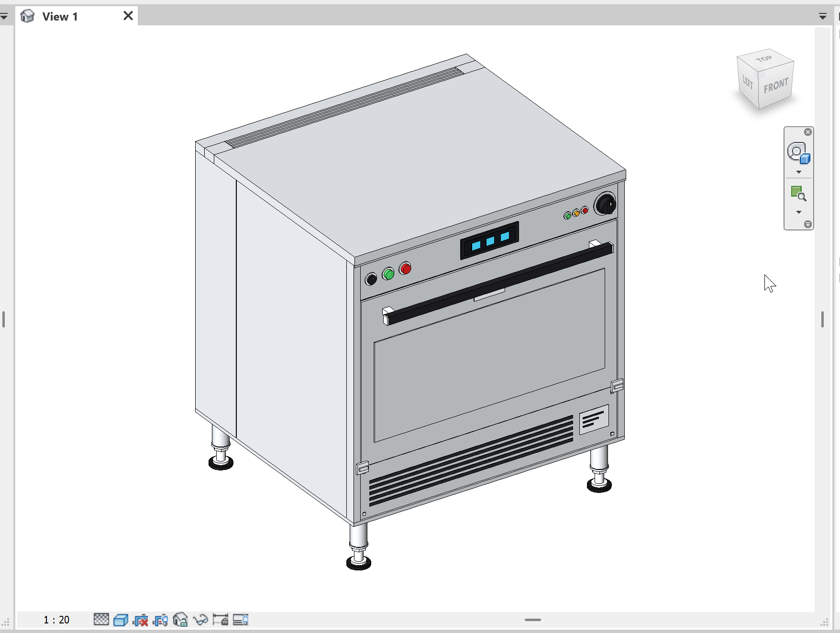
Task: Expand the Navigation Wheel options arrow
Action: click(798, 172)
